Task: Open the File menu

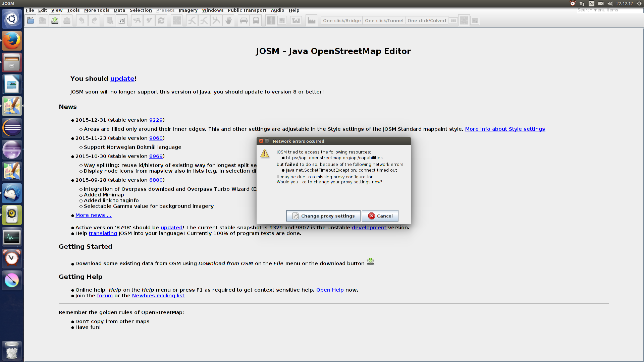Action: pos(30,10)
